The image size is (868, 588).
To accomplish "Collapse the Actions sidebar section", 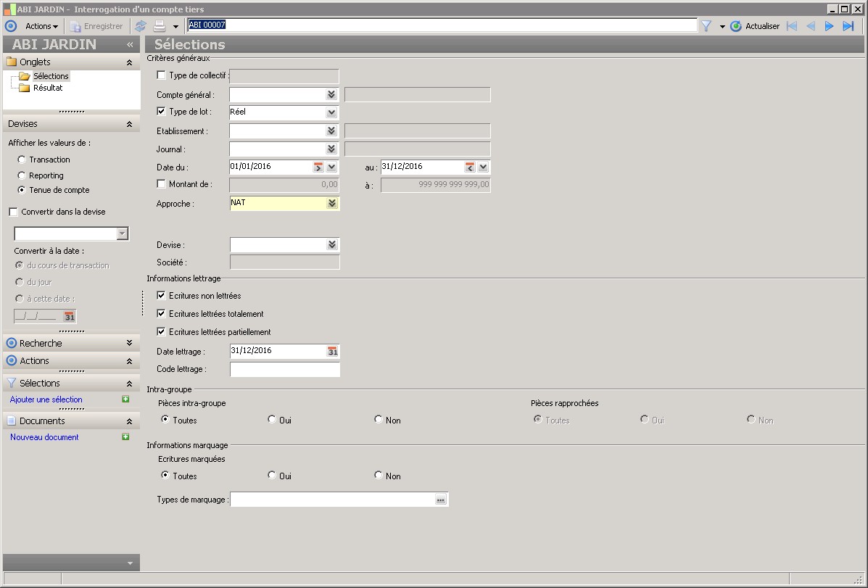I will (129, 361).
